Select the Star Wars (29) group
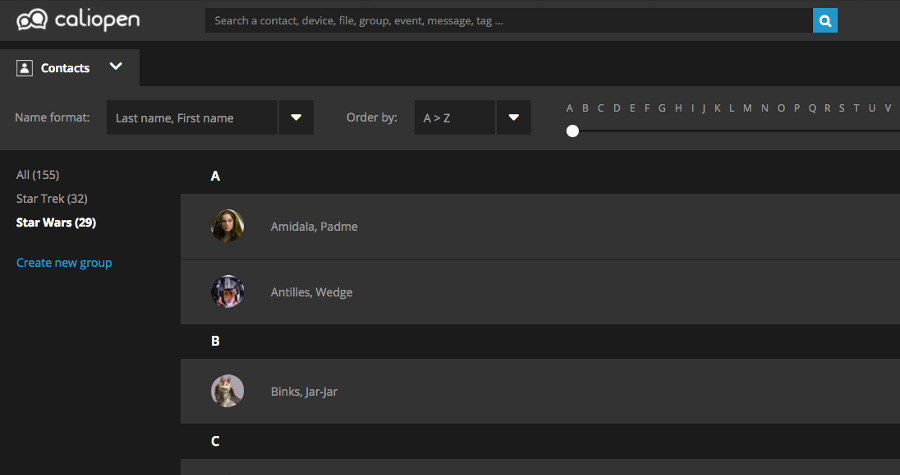Image resolution: width=900 pixels, height=475 pixels. (56, 222)
